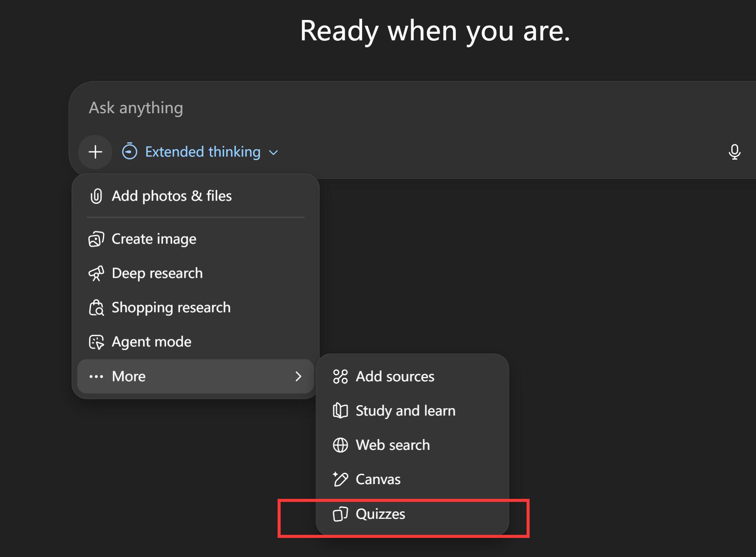Click the Web search globe icon
Viewport: 756px width, 557px height.
pos(340,445)
